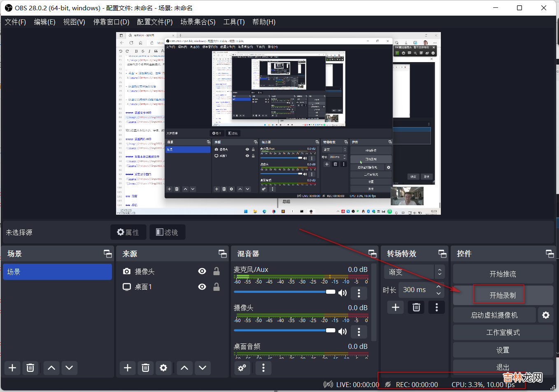Click the 开始推流 button
Screen dimensions: 559x392
(x=503, y=274)
